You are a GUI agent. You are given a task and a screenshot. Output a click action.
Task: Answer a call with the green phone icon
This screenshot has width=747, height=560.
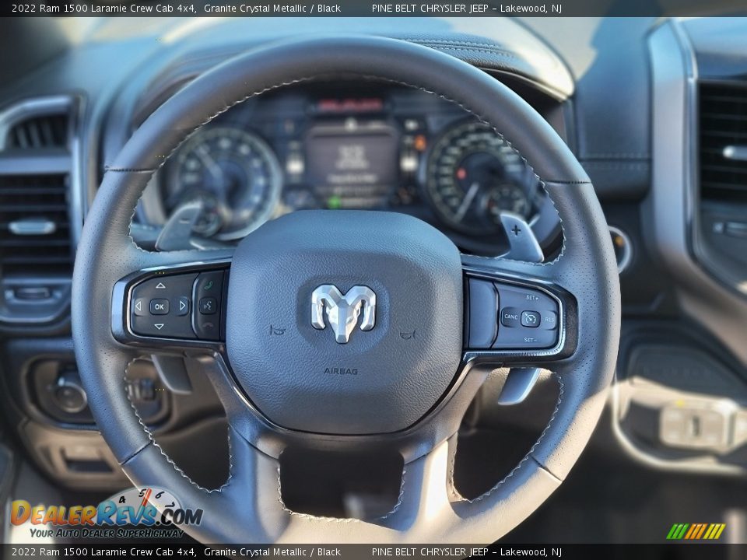coord(209,285)
